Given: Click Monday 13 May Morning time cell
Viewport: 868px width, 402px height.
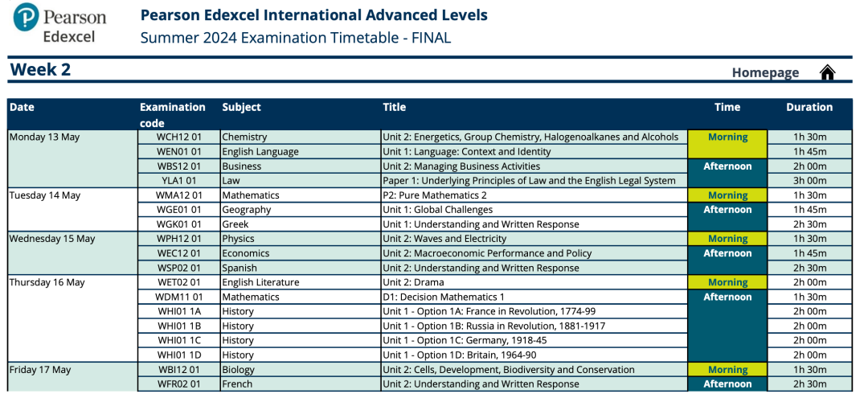Looking at the screenshot, I should [727, 144].
